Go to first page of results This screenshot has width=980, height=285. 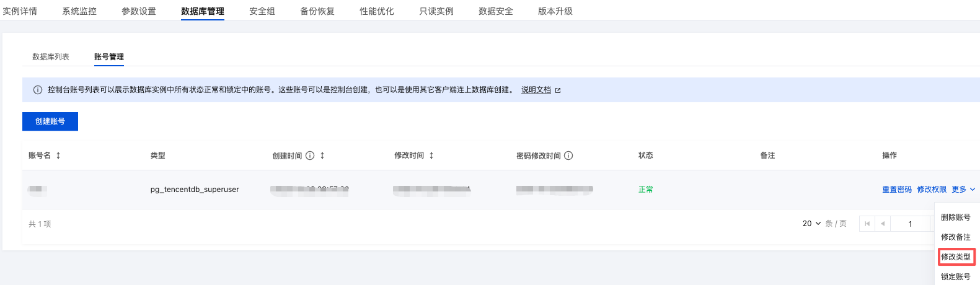[x=867, y=224]
